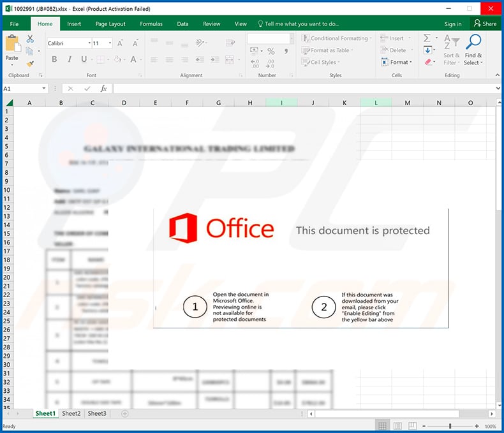Viewport: 504px width, 433px height.
Task: Open the Format cells dropdown
Action: point(396,62)
